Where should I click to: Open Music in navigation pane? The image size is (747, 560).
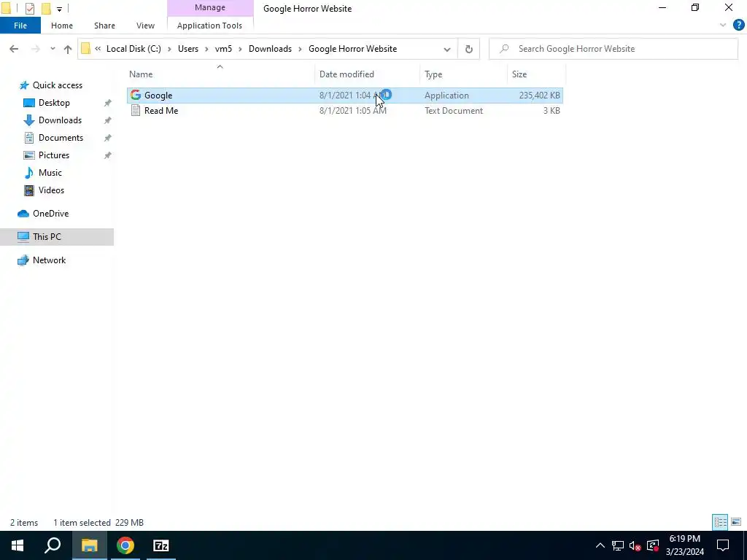point(50,173)
